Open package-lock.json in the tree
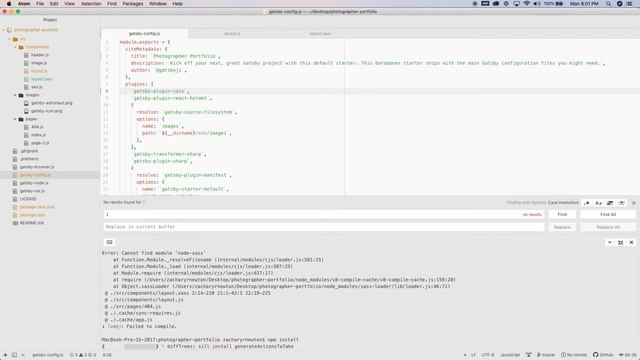Viewport: 640px width, 360px height. [x=37, y=207]
